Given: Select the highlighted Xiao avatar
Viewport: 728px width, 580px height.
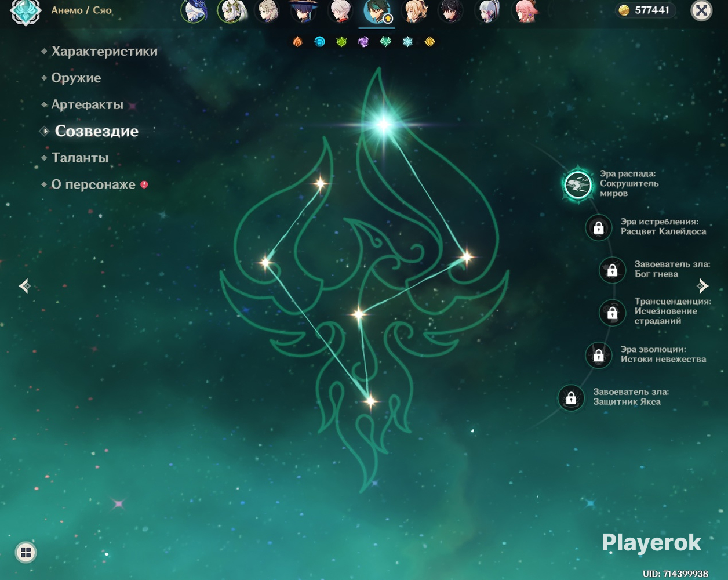Looking at the screenshot, I should [x=377, y=12].
